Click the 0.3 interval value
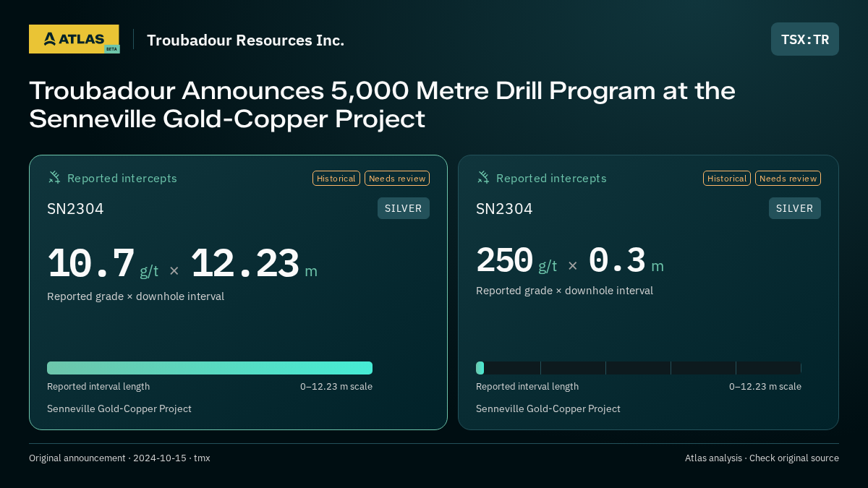Viewport: 868px width, 488px height. (x=617, y=261)
